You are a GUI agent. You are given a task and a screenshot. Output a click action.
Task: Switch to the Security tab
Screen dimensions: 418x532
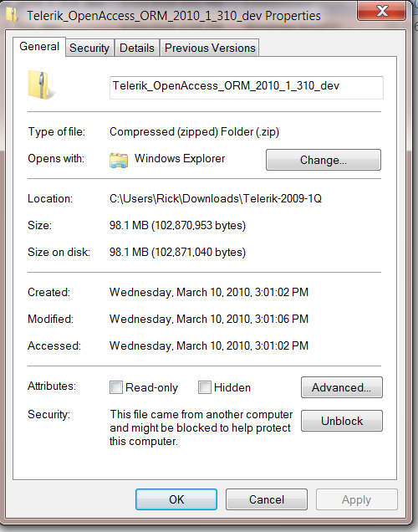click(89, 48)
